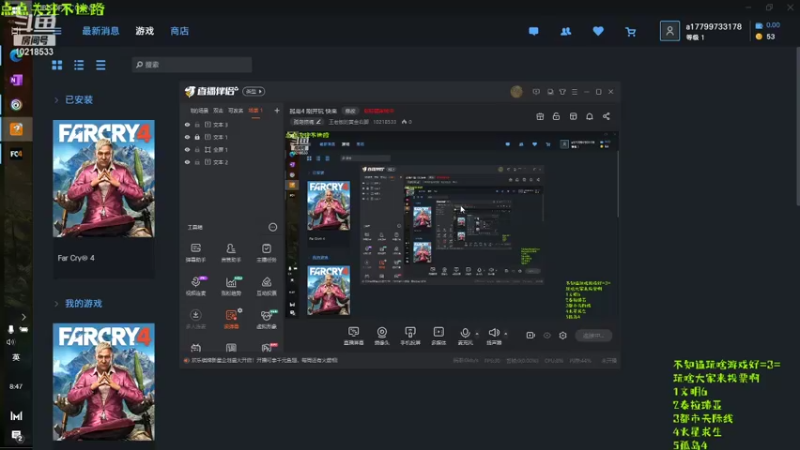The image size is (800, 450).
Task: Click the 修改 pill button next to the stream title
Action: point(350,111)
